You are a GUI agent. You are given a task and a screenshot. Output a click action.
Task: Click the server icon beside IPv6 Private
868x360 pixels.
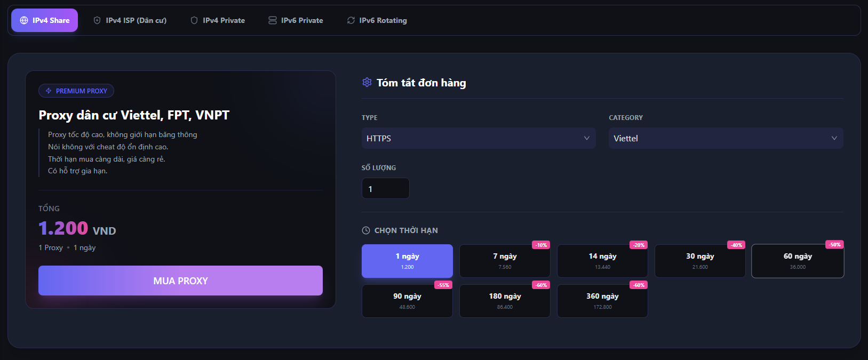273,20
